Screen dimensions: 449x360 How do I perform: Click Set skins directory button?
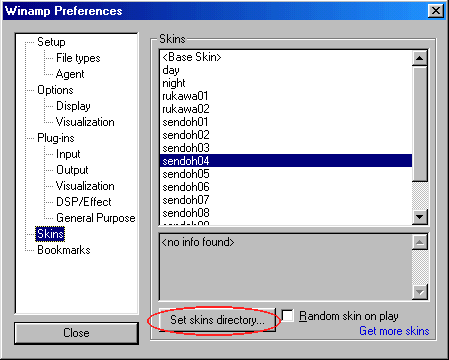(x=217, y=320)
